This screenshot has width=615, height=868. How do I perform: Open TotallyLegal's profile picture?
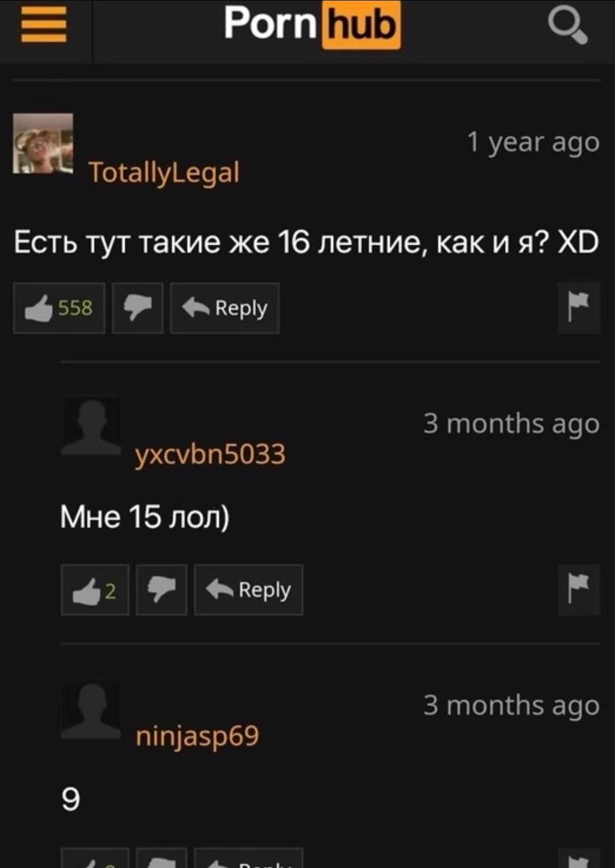[x=43, y=143]
